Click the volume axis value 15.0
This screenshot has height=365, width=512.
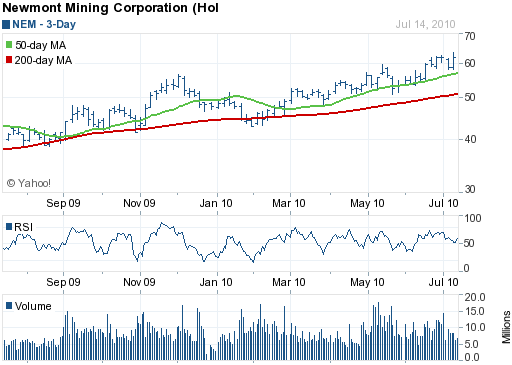pos(475,312)
